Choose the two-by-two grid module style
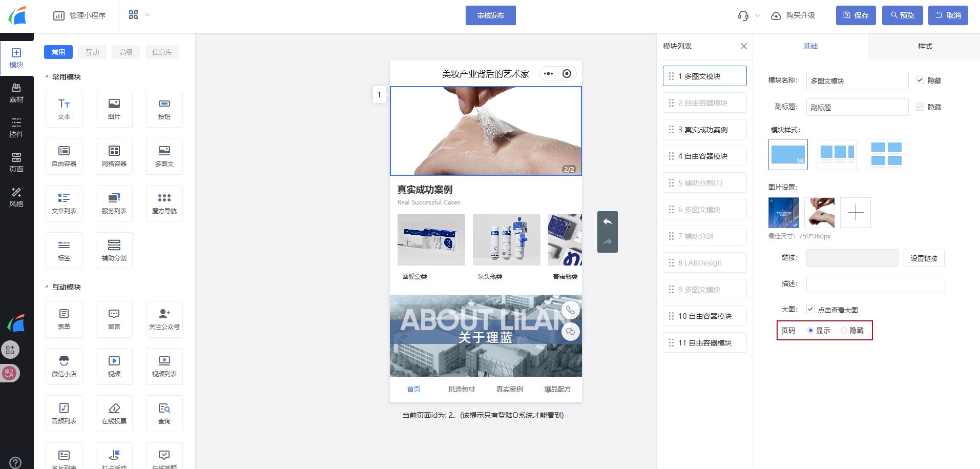Screen dimensions: 980x469 (x=886, y=154)
